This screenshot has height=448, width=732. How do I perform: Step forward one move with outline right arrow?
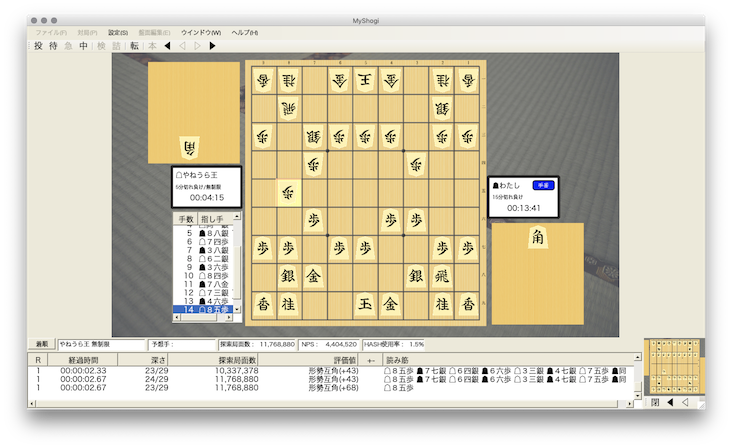pos(197,46)
